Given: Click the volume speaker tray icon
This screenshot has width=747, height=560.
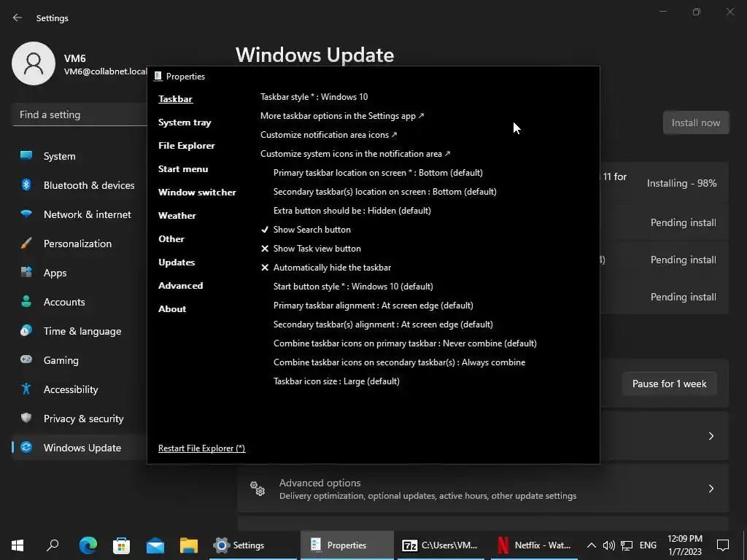Looking at the screenshot, I should coord(609,545).
